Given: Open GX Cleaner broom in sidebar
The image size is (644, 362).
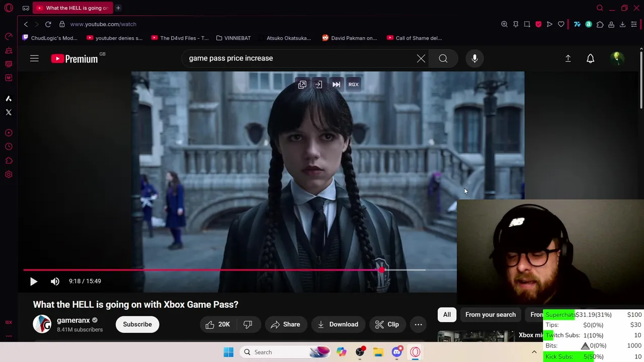Looking at the screenshot, I should click(x=9, y=50).
